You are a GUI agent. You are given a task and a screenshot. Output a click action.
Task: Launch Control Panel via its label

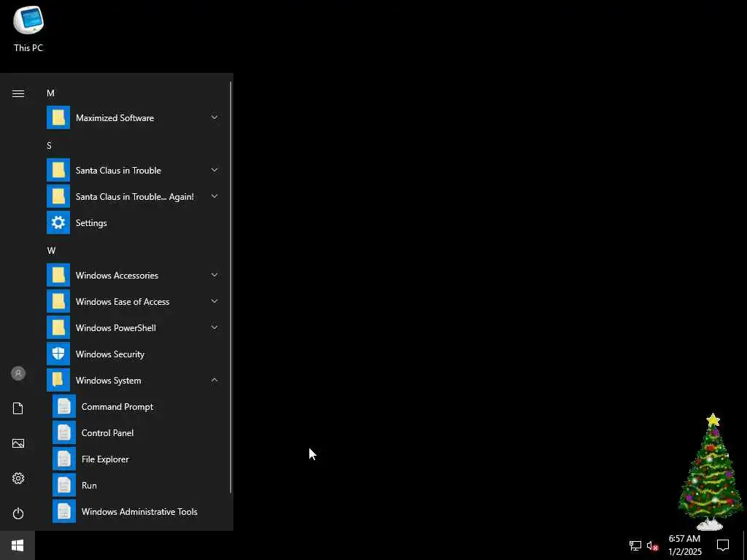tap(107, 433)
